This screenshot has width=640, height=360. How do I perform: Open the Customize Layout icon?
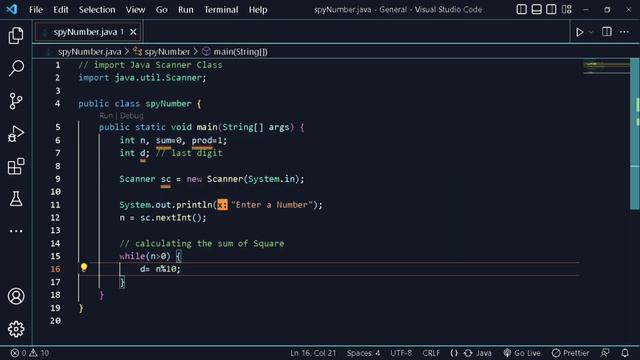[x=567, y=9]
